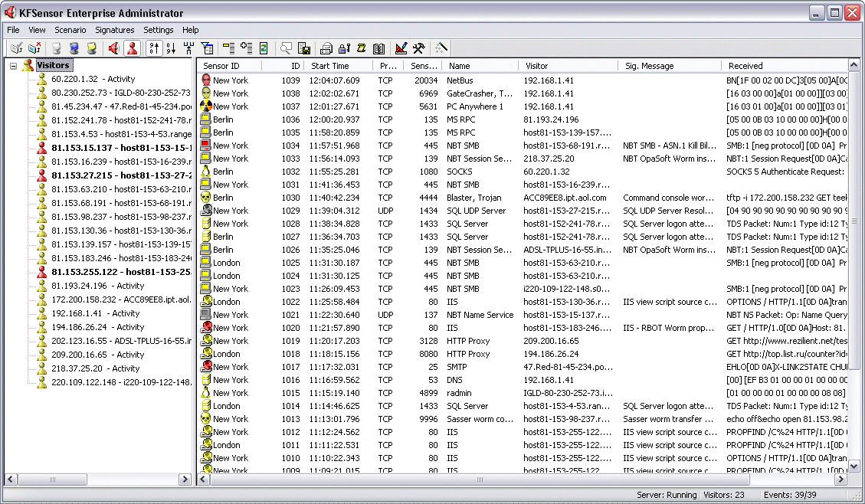Click the expand list plus icon
This screenshot has height=504, width=865.
246,48
